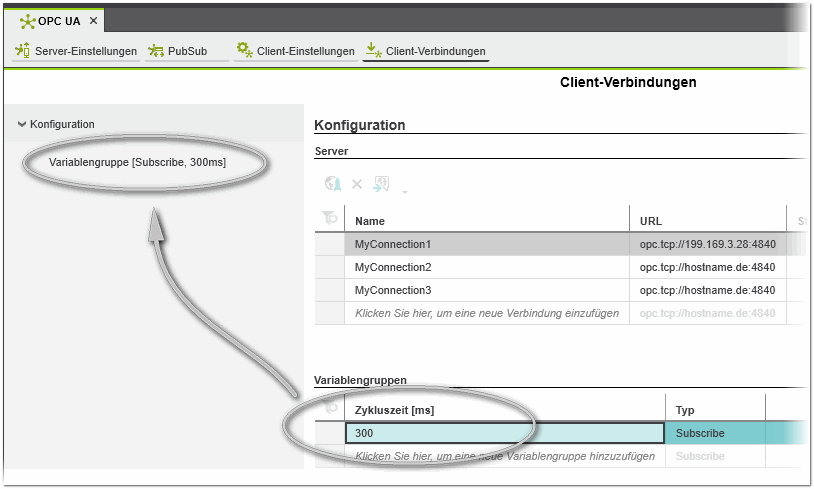
Task: Click the Zykluszeit field containing 300
Action: (x=504, y=433)
